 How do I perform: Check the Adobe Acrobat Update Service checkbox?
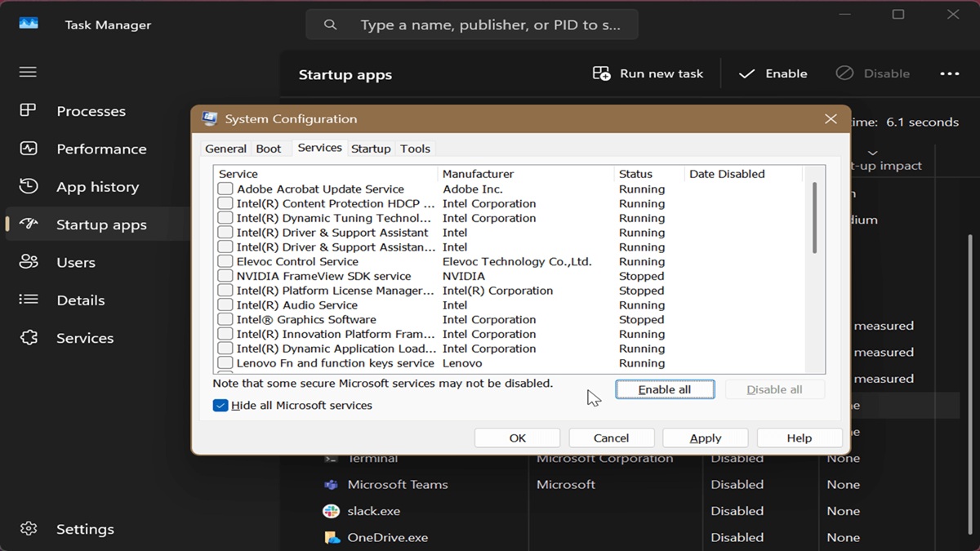(225, 189)
